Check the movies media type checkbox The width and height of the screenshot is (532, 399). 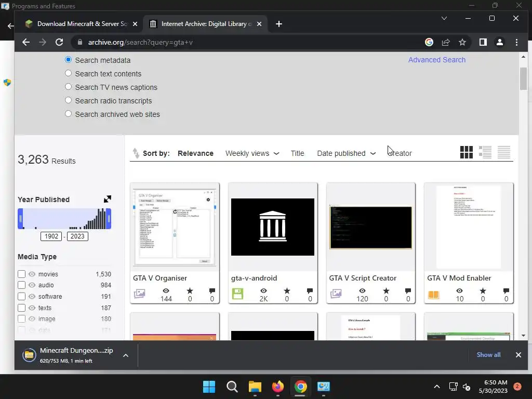[x=21, y=274]
